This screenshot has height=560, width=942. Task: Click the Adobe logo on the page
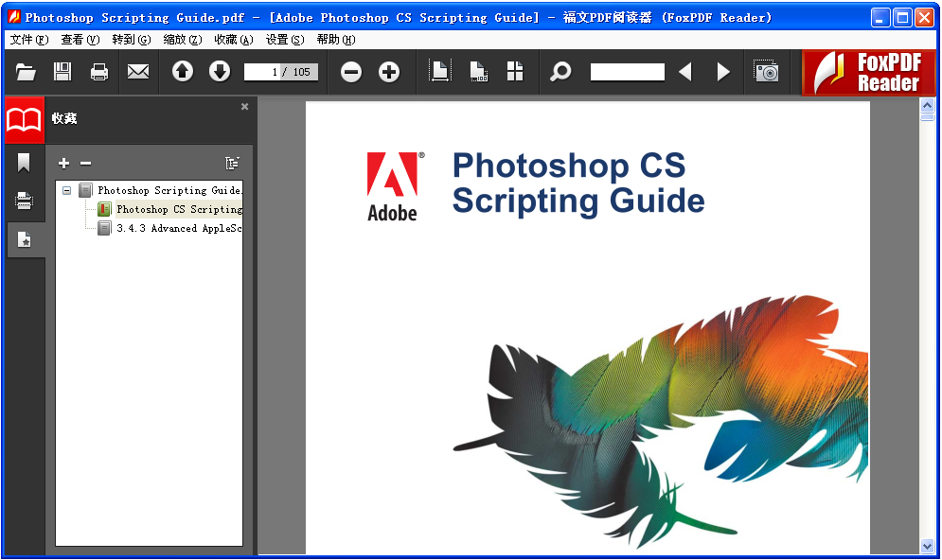(x=395, y=186)
